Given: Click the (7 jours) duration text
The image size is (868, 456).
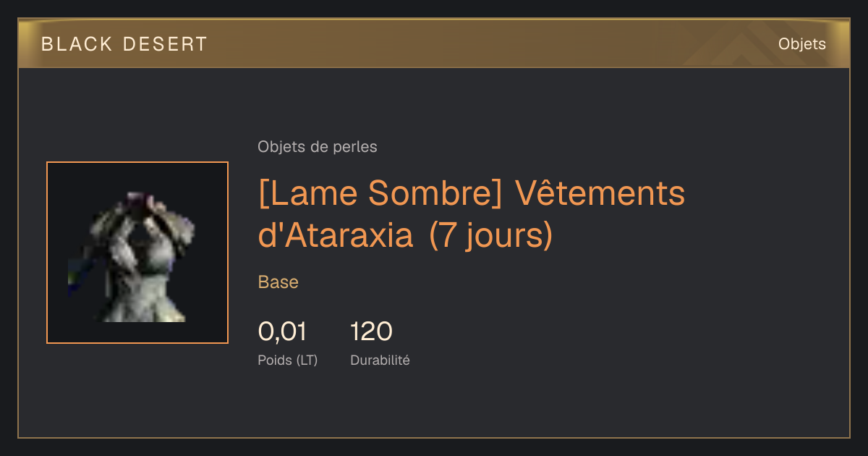Looking at the screenshot, I should pos(490,235).
